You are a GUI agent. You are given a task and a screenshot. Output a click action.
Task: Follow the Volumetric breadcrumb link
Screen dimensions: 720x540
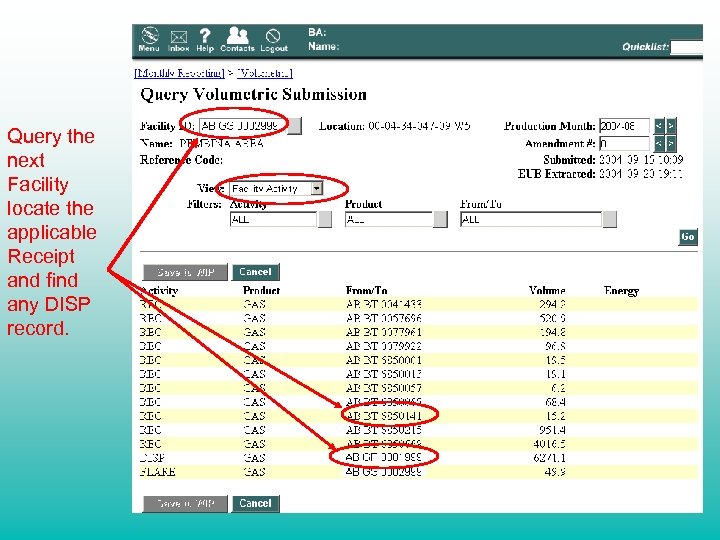pyautogui.click(x=264, y=73)
